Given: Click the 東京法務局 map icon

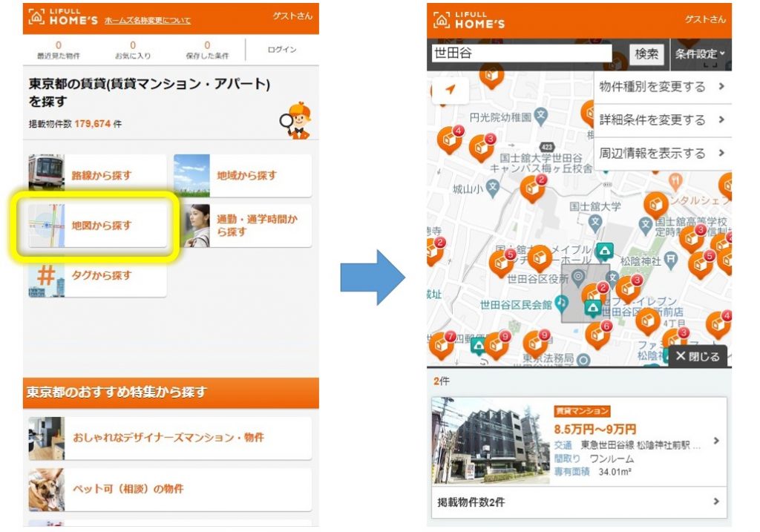Looking at the screenshot, I should tap(583, 360).
